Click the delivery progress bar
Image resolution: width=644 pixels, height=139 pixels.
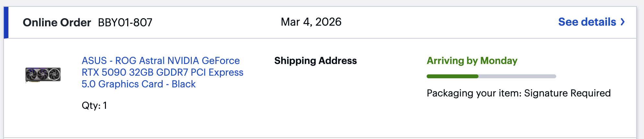pos(491,76)
